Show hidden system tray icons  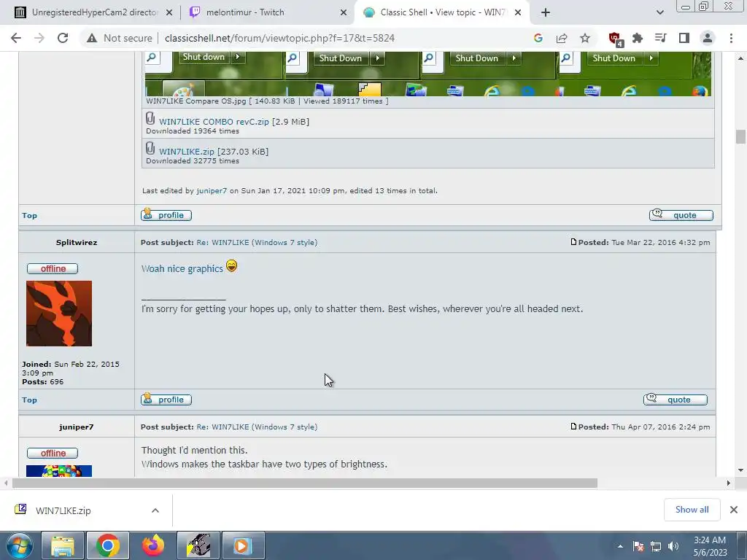tap(620, 546)
